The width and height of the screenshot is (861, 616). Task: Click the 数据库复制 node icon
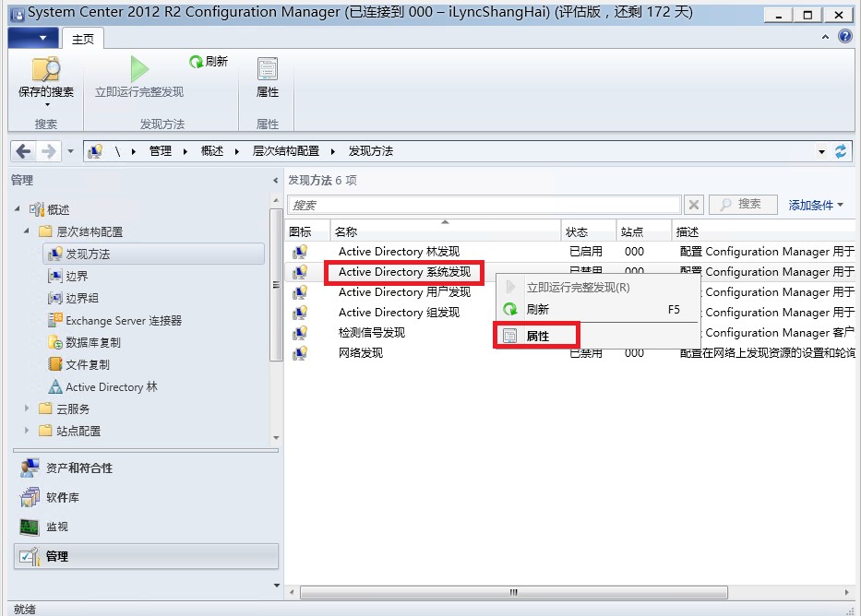pos(55,342)
